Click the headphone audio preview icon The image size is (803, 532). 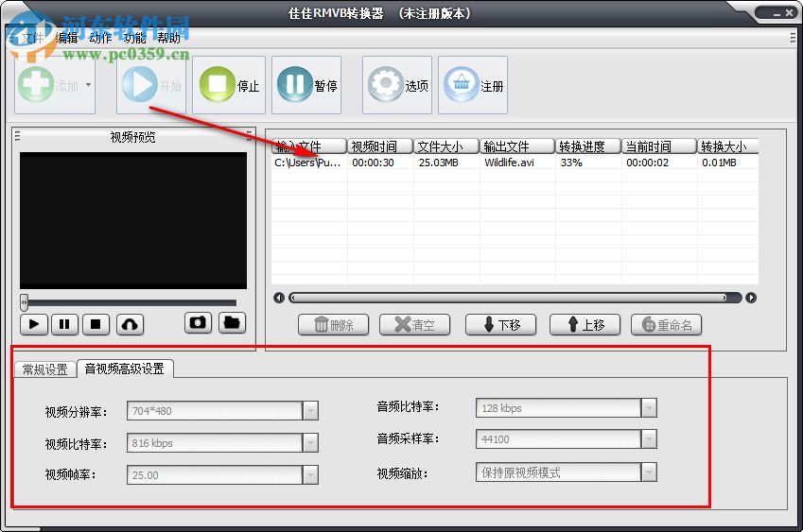[131, 324]
